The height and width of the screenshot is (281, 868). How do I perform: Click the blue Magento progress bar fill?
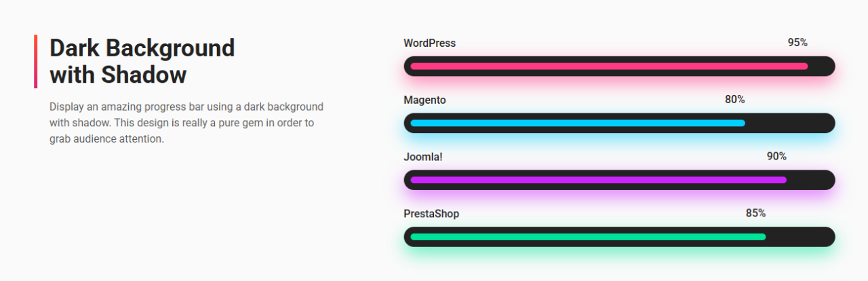pyautogui.click(x=578, y=124)
